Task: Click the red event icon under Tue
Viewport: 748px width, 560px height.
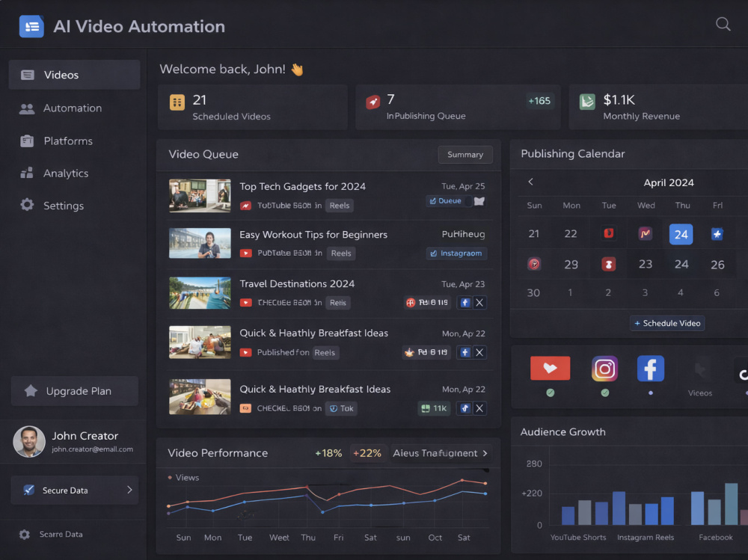Action: (609, 233)
